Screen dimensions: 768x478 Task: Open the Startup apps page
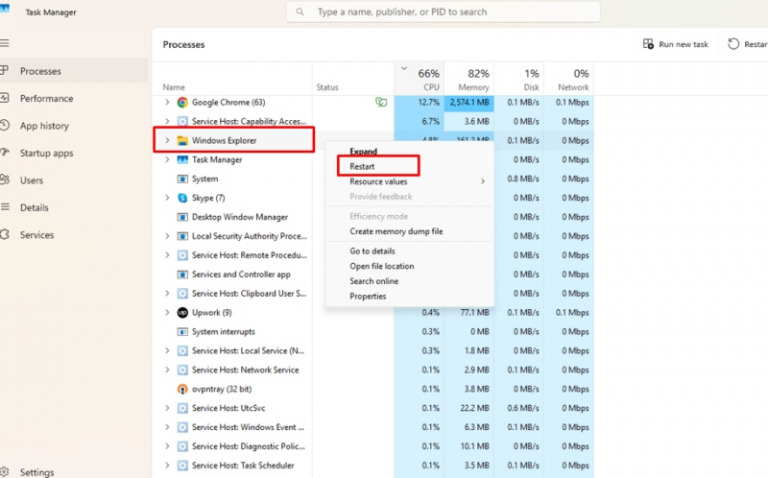click(46, 153)
